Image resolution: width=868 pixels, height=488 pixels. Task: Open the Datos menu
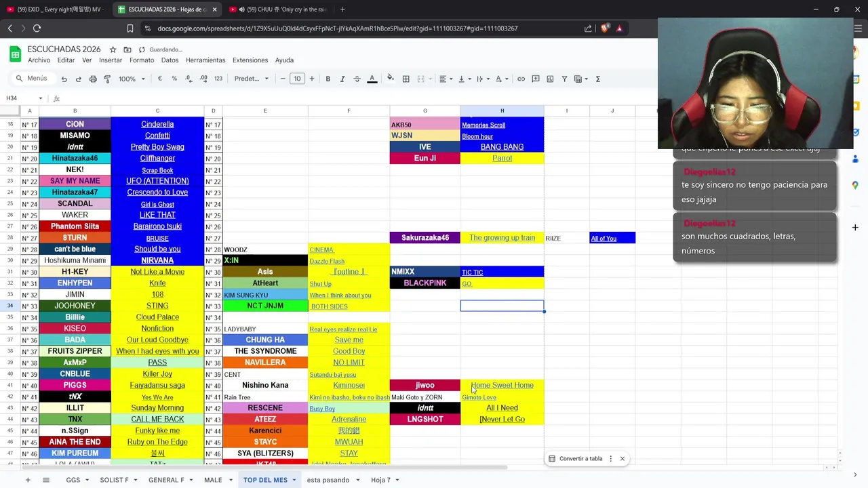170,60
